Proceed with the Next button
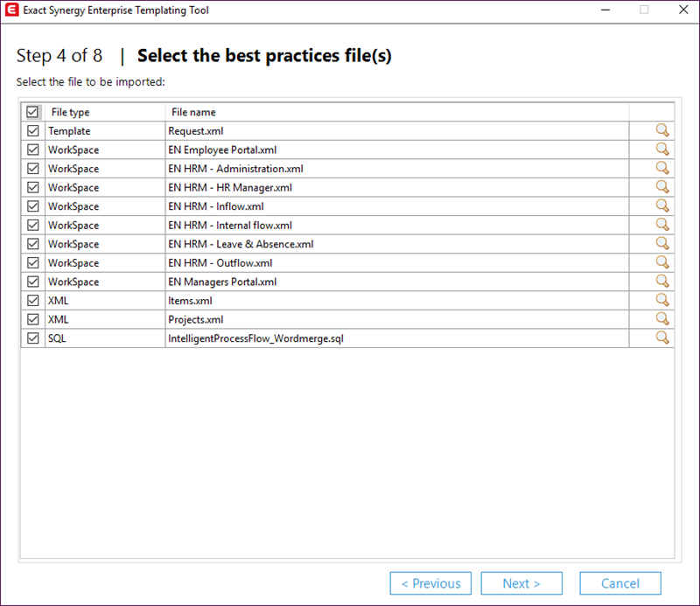The width and height of the screenshot is (700, 606). [x=521, y=583]
